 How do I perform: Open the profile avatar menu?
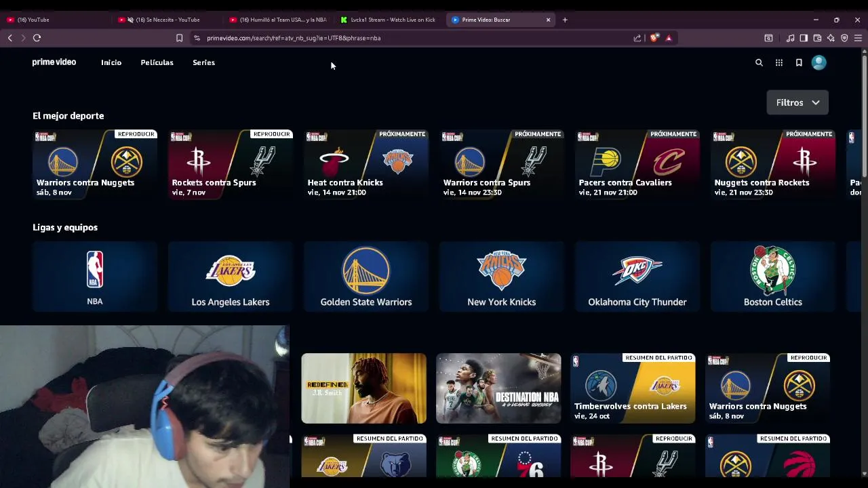(818, 62)
